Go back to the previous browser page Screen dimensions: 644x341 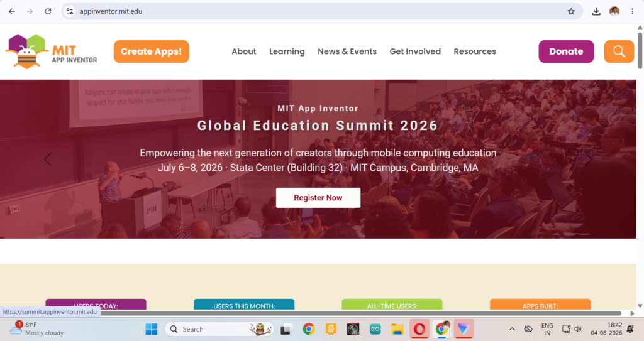pos(12,11)
